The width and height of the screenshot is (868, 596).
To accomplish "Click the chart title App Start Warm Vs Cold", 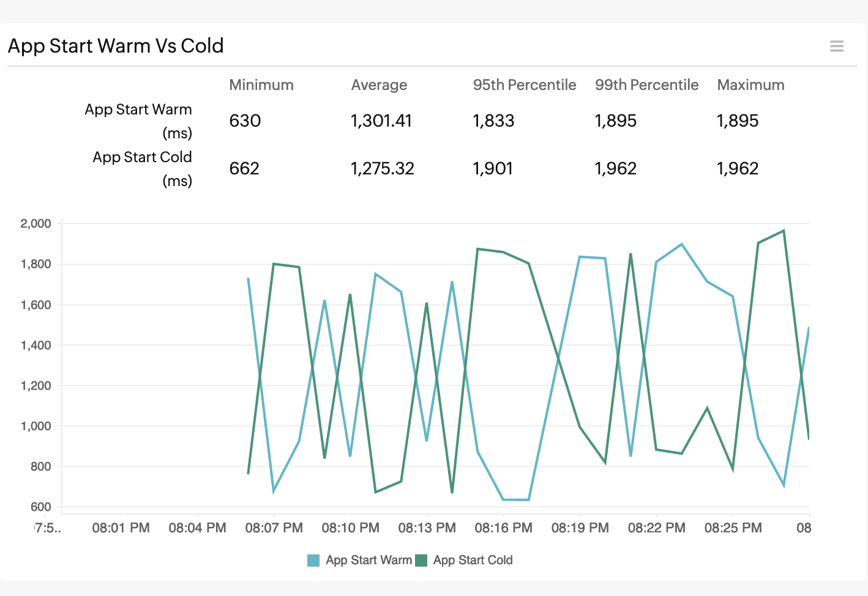I will pyautogui.click(x=115, y=45).
